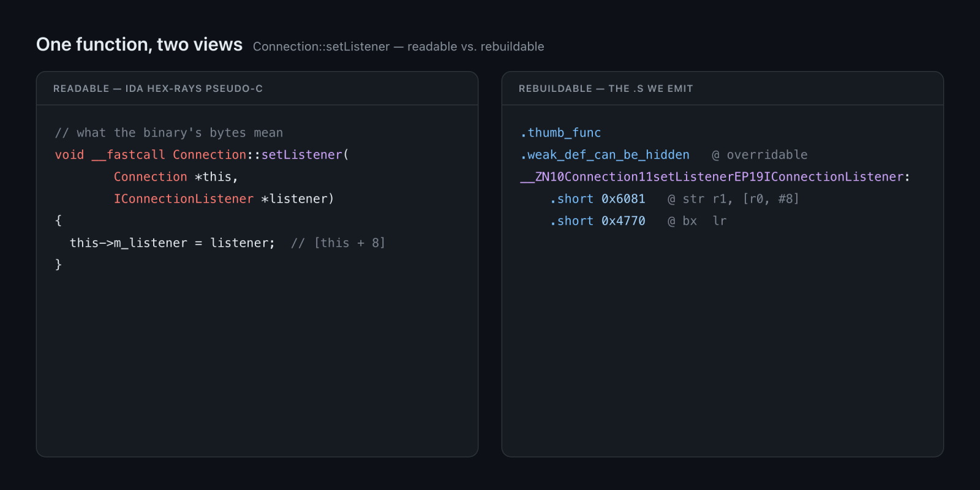
Task: Click the closing brace line '}'
Action: 59,265
